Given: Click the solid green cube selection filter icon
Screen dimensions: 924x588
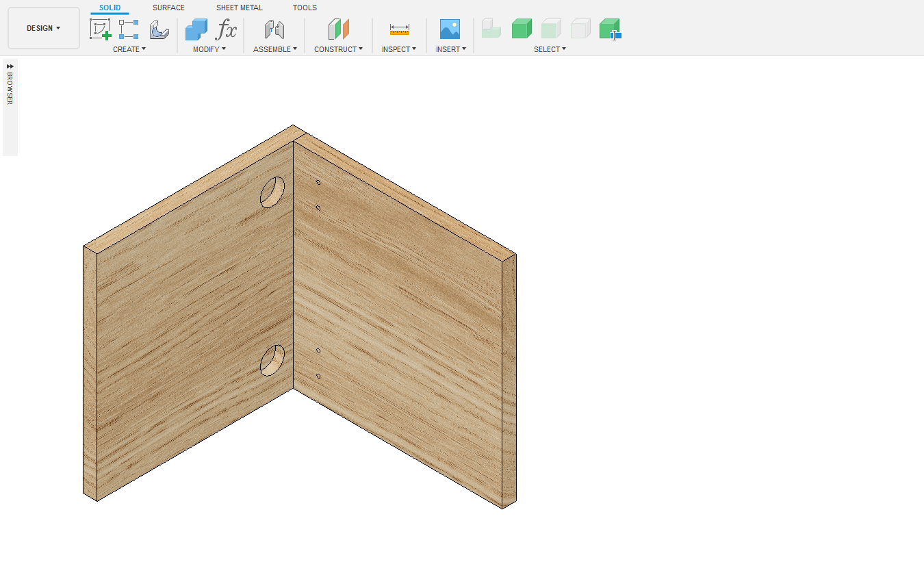Looking at the screenshot, I should (x=522, y=29).
